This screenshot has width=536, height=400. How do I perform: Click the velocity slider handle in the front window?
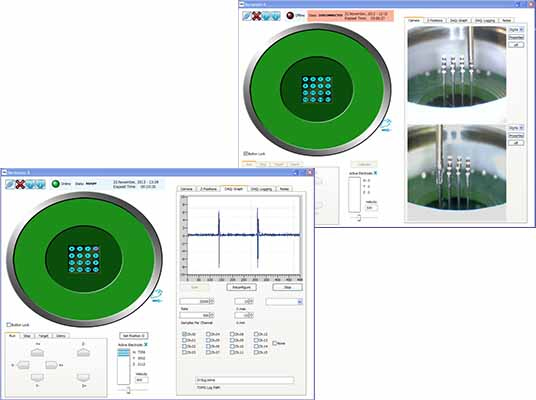tap(129, 390)
